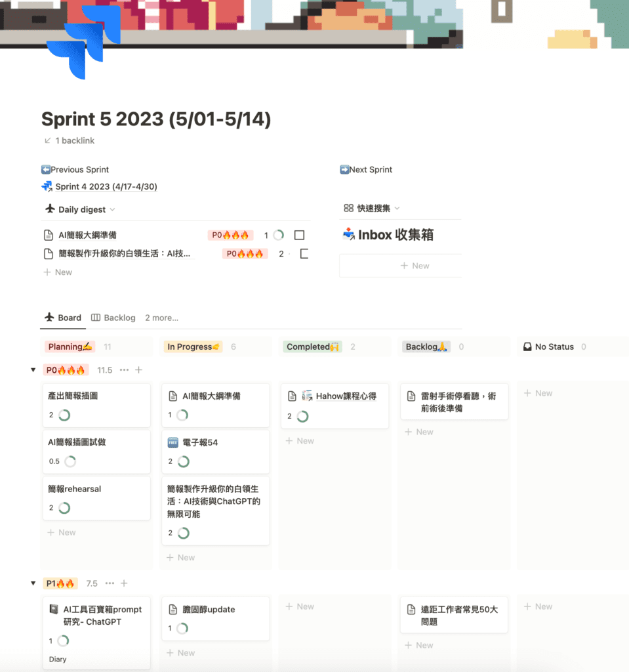Collapse the P0 group triangle
Image resolution: width=629 pixels, height=672 pixels.
33,370
